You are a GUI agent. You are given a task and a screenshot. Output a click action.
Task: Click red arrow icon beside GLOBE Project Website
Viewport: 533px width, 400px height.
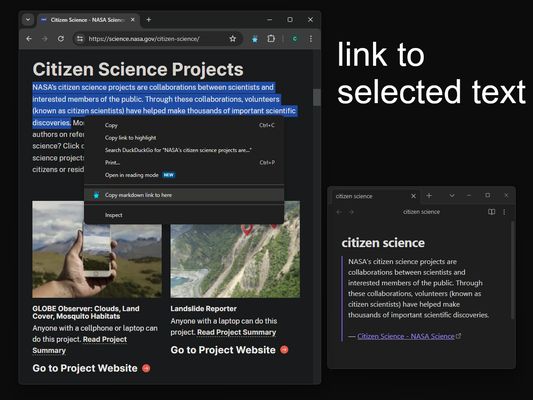coord(146,368)
